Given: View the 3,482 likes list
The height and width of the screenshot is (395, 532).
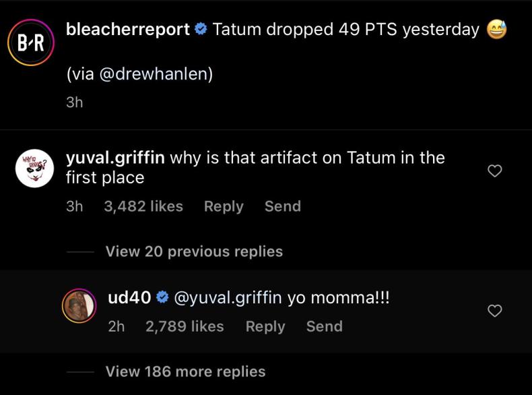Looking at the screenshot, I should [x=143, y=206].
